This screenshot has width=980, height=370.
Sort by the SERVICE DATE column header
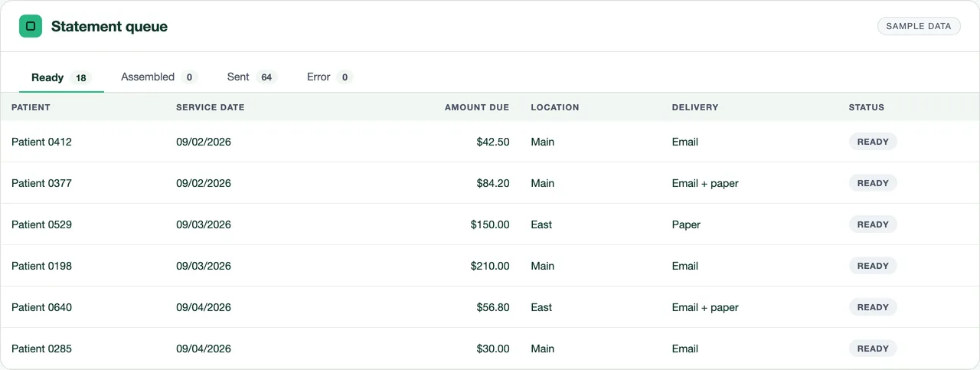[x=211, y=107]
